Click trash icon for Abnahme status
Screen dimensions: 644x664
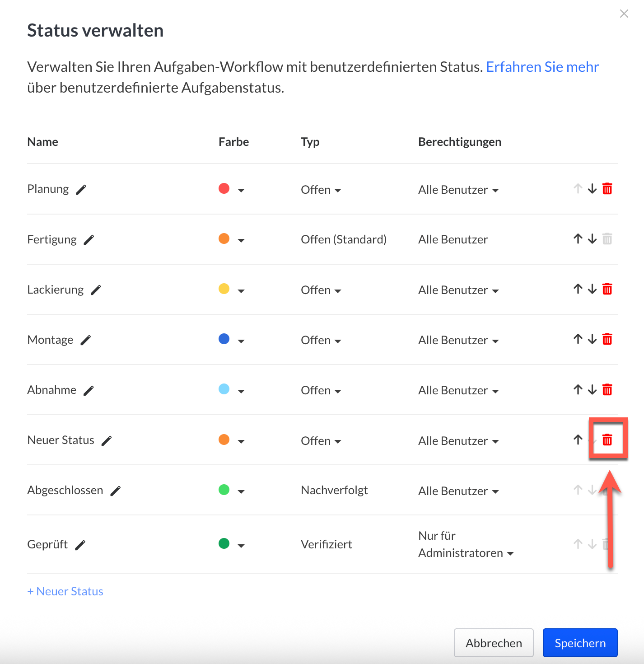pyautogui.click(x=607, y=390)
